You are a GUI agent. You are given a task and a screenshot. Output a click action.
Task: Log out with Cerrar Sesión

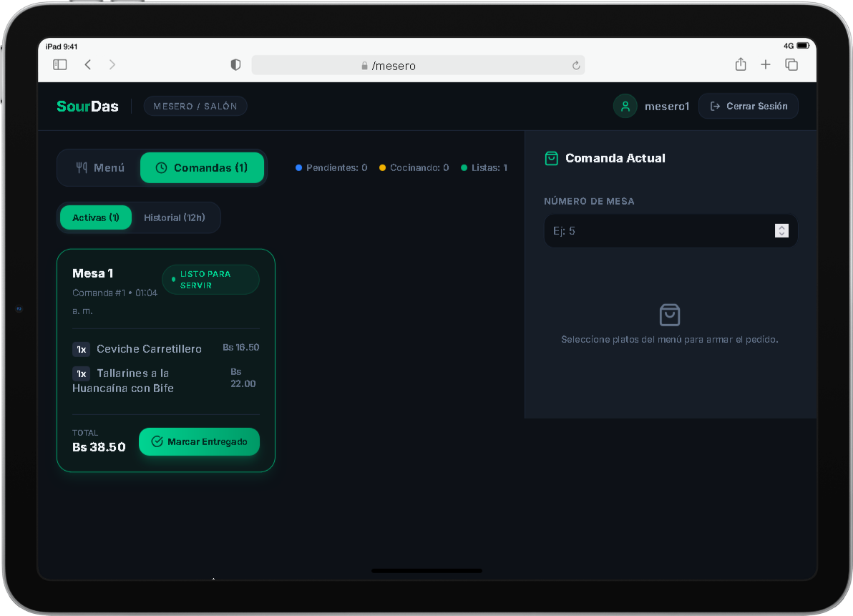(x=749, y=106)
